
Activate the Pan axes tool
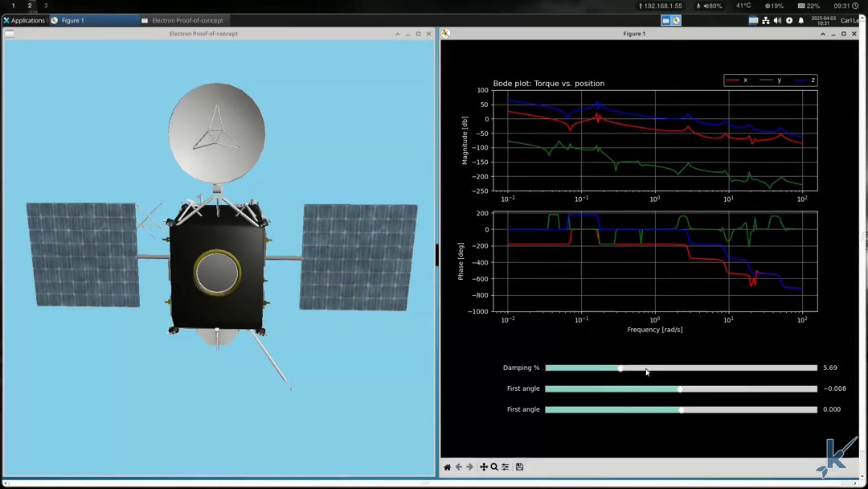tap(484, 467)
